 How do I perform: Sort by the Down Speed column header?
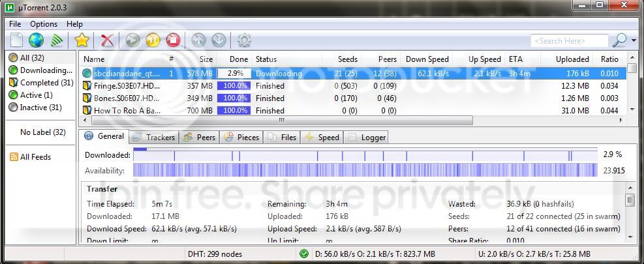coord(427,59)
